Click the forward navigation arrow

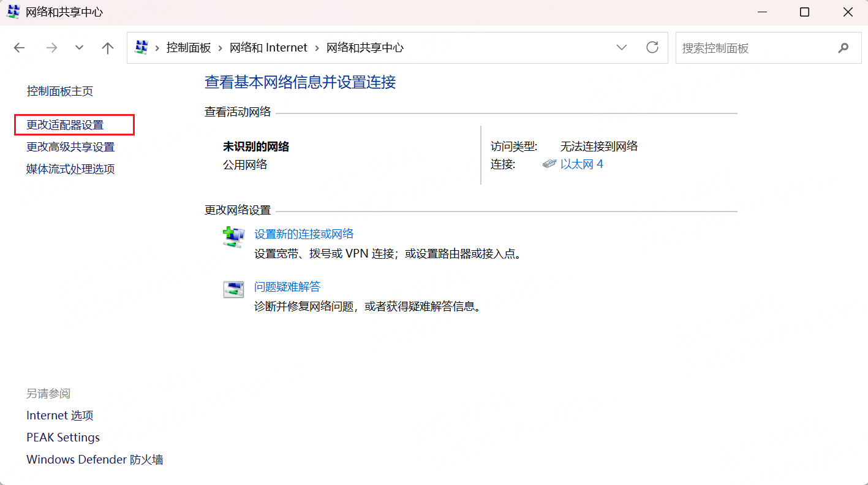pos(51,48)
